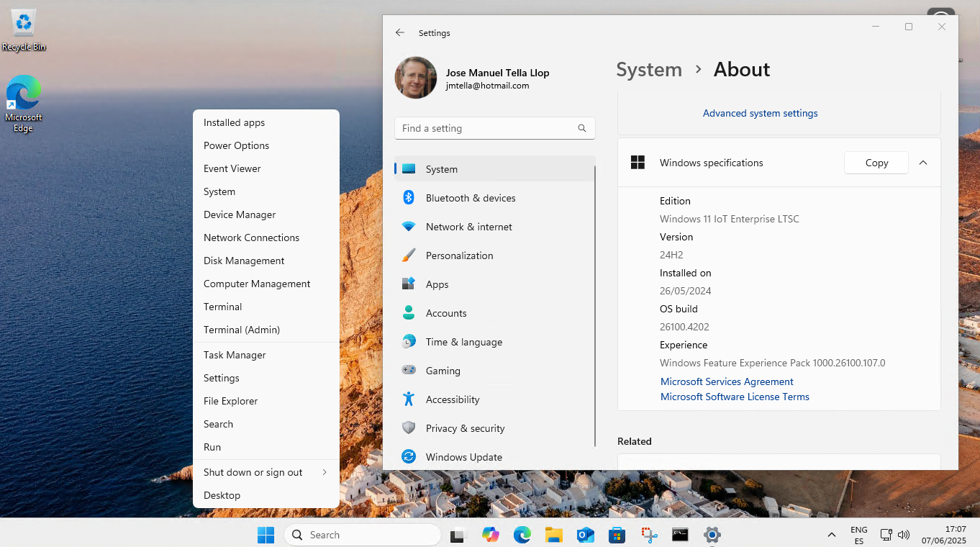Click the Settings gear in the taskbar
The height and width of the screenshot is (547, 980).
(712, 535)
